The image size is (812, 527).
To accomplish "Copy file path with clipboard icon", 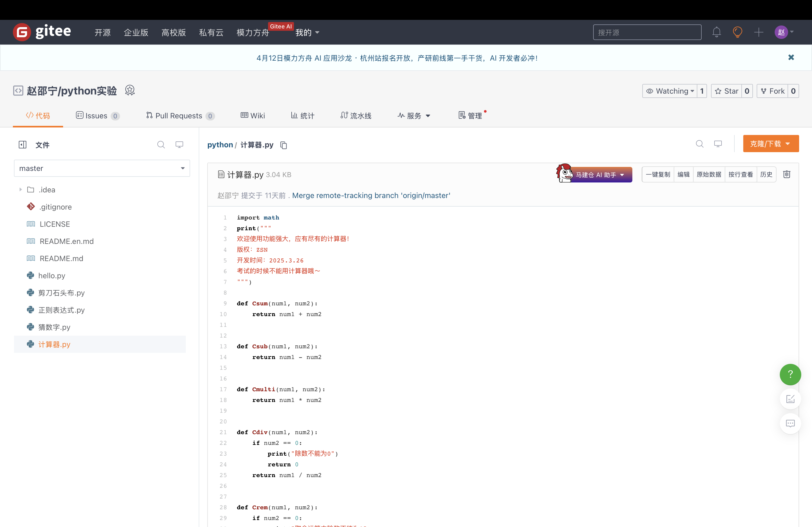I will (284, 145).
